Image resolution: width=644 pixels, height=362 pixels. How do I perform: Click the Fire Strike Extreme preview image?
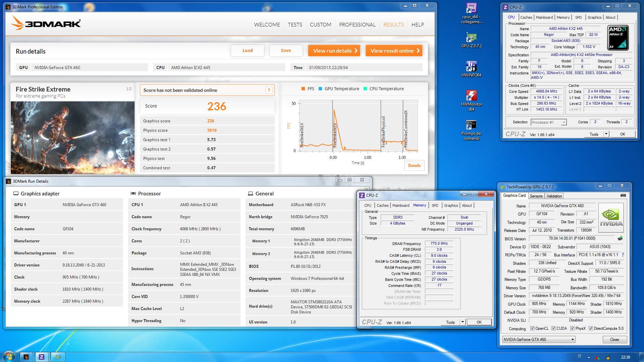tap(72, 137)
